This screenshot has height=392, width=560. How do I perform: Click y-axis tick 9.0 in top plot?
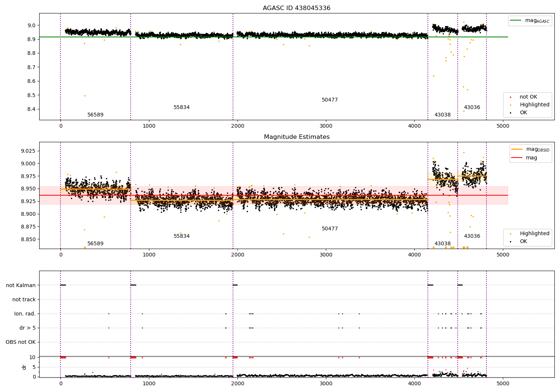(31, 25)
